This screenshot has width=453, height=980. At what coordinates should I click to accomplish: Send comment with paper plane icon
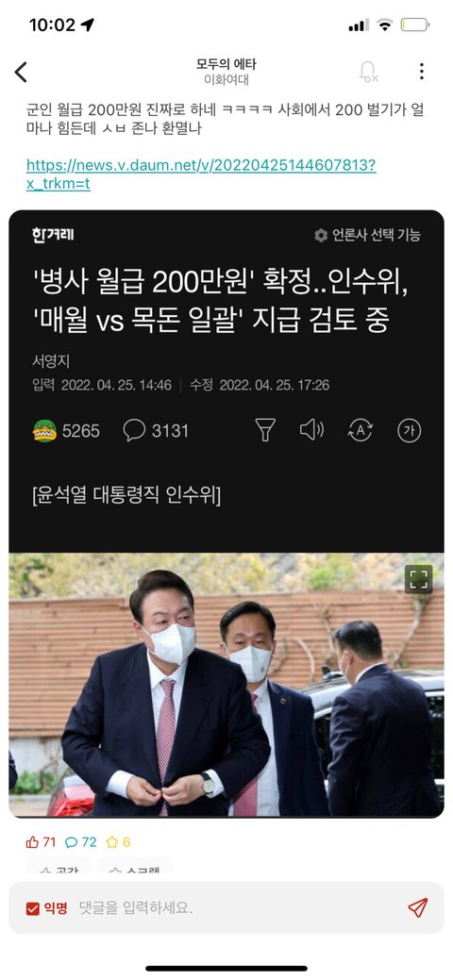coord(417,907)
